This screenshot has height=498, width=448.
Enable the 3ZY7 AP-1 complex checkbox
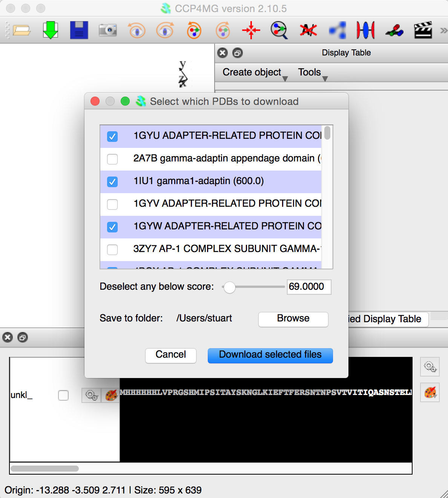pyautogui.click(x=112, y=250)
